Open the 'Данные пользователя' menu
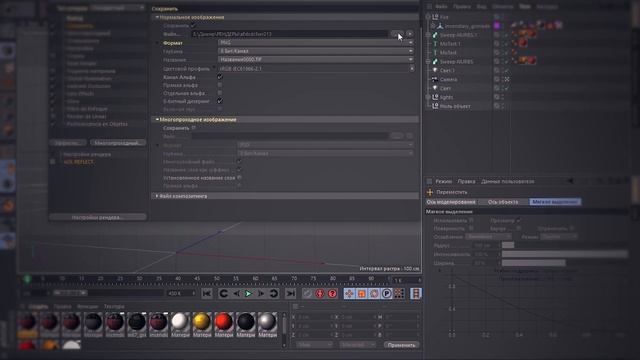The width and height of the screenshot is (640, 360). coord(507,181)
